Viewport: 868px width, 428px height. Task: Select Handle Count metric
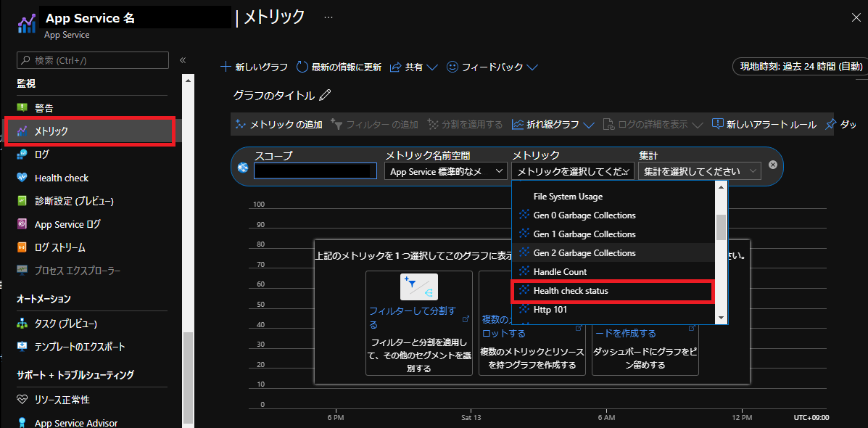[613, 271]
